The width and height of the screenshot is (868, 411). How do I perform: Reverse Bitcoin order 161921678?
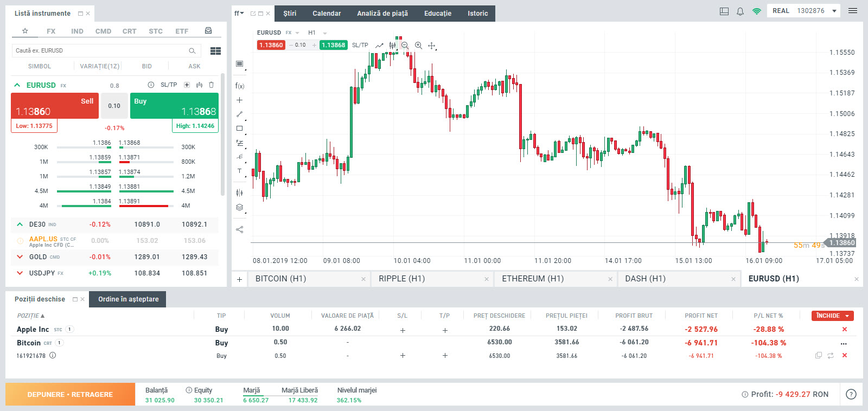(831, 356)
